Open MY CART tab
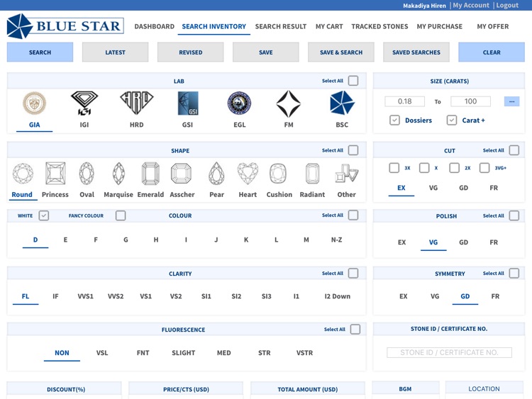This screenshot has height=399, width=532. click(x=329, y=26)
